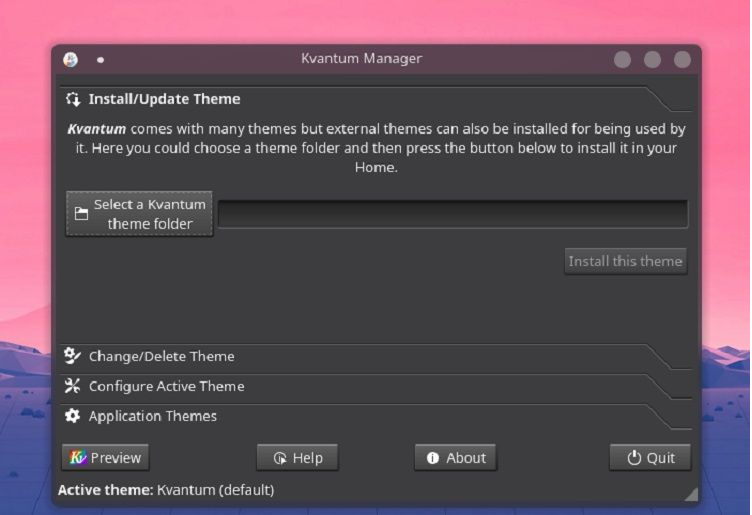This screenshot has height=515, width=752.
Task: Click the info icon on About button
Action: (433, 458)
